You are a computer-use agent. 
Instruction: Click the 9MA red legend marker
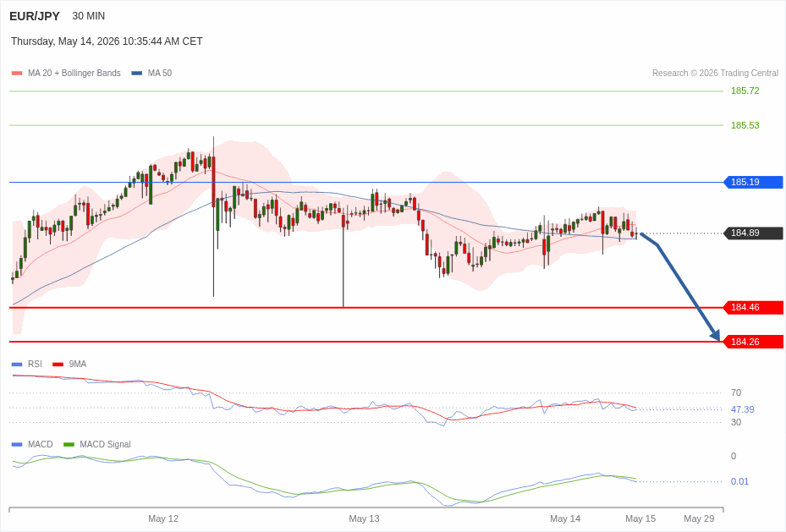coord(58,365)
